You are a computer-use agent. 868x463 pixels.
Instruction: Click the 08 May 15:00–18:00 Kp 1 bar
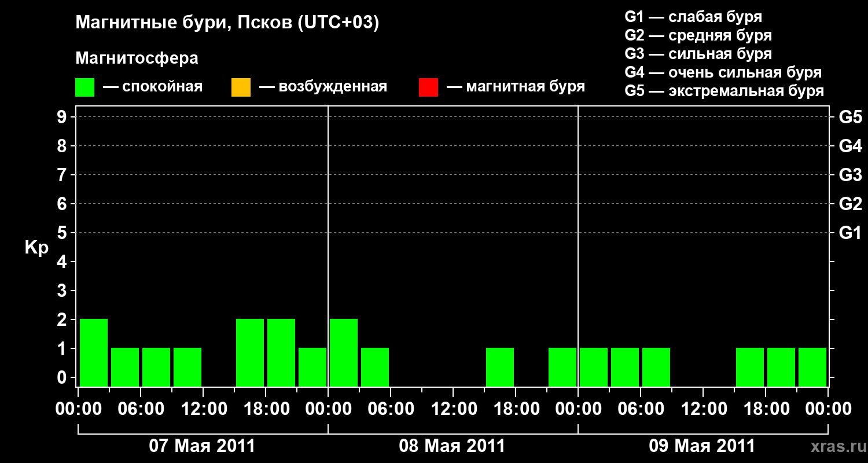point(500,367)
